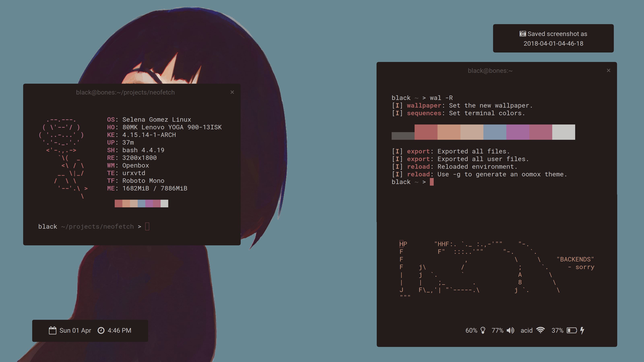Click the hollow cursor at neofetch prompt
644x362 pixels.
[x=147, y=226]
